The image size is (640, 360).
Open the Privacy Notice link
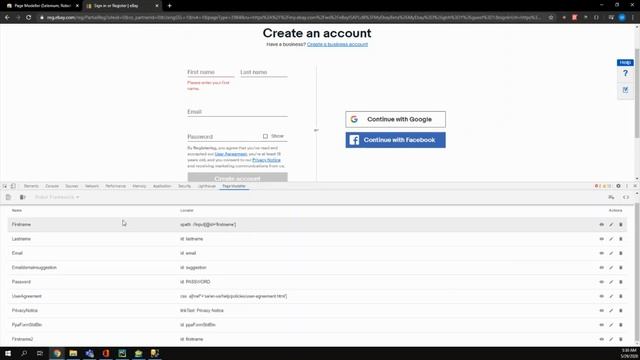(x=266, y=160)
